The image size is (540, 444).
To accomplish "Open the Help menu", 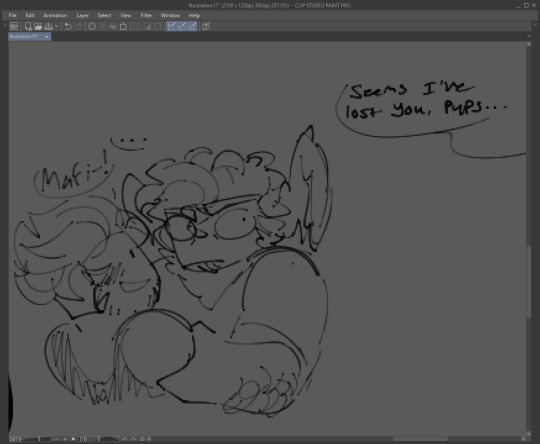I will [194, 15].
